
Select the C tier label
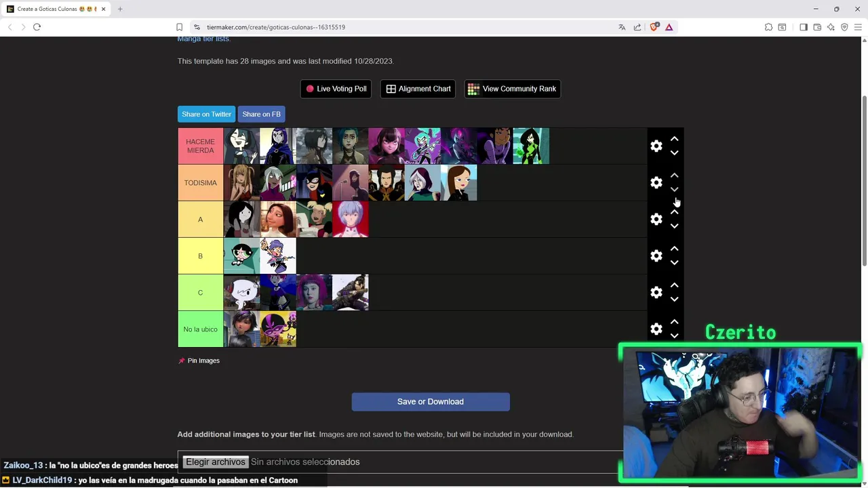pyautogui.click(x=200, y=292)
